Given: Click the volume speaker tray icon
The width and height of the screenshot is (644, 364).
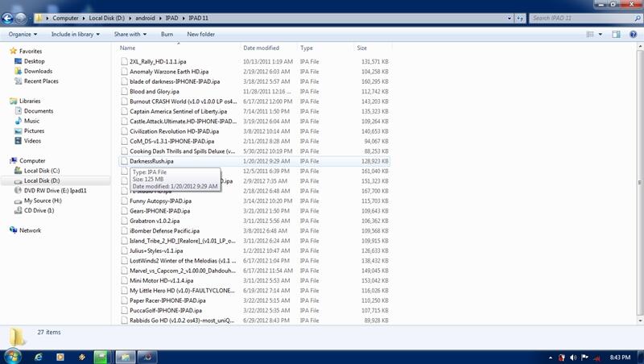Looking at the screenshot, I should [573, 358].
